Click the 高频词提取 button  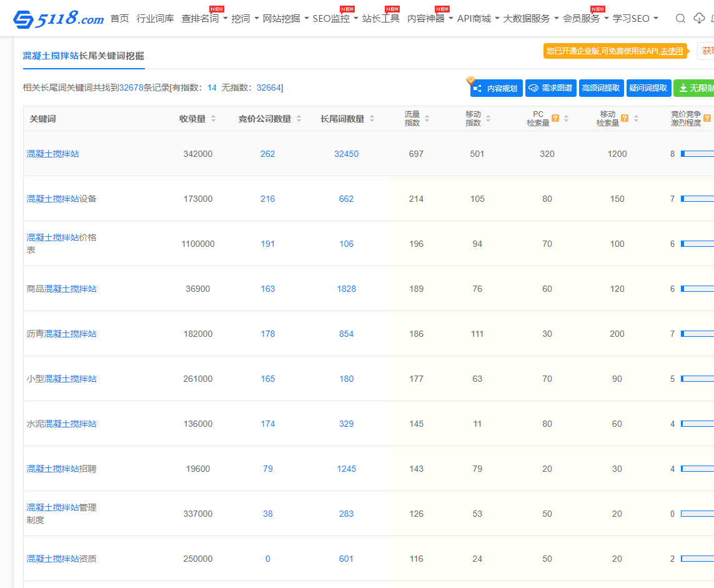pyautogui.click(x=601, y=88)
